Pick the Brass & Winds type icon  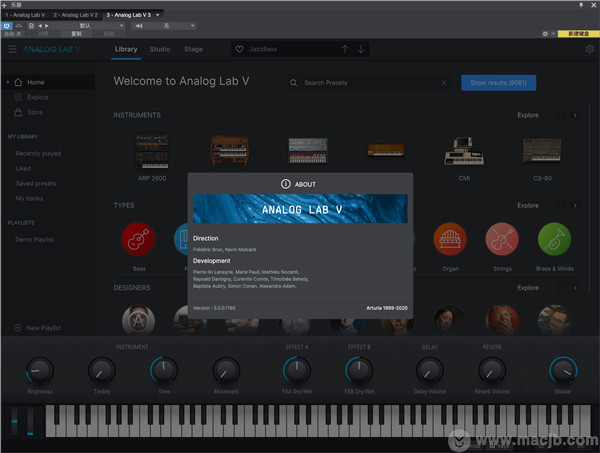click(x=554, y=240)
